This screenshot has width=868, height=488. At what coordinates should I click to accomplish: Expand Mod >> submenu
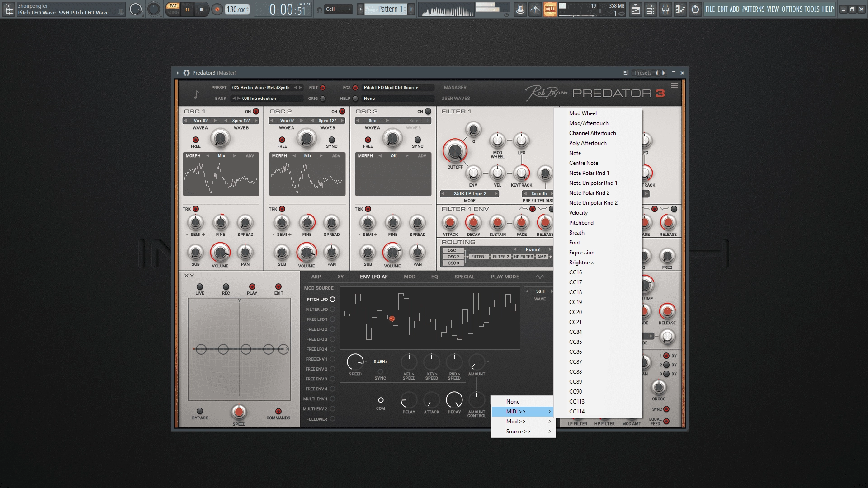coord(523,422)
